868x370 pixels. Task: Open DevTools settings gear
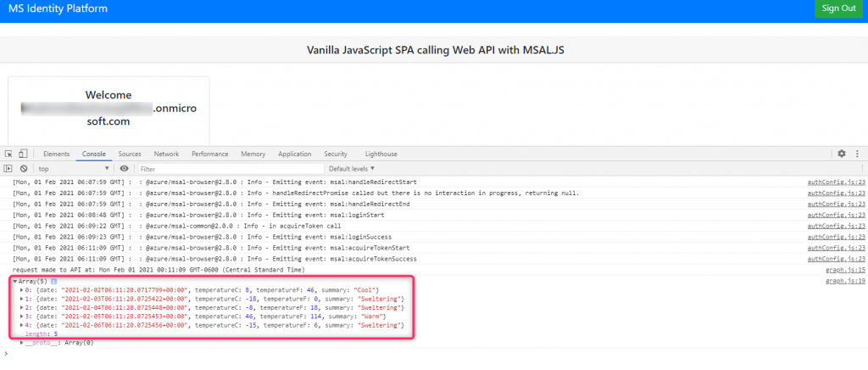tap(842, 154)
